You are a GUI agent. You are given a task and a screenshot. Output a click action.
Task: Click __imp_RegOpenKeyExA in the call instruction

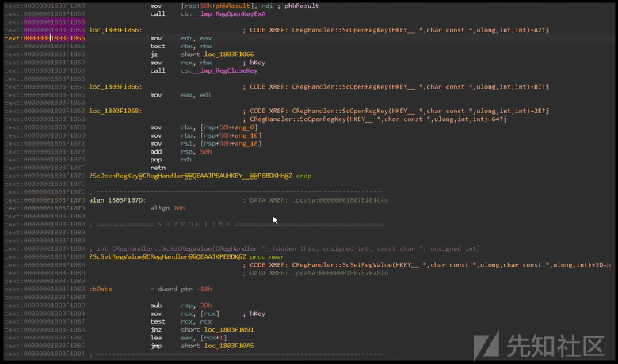pos(227,13)
